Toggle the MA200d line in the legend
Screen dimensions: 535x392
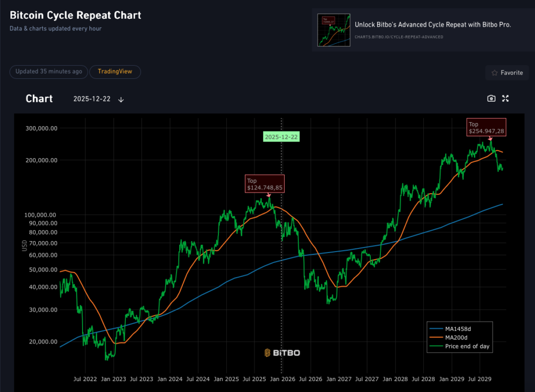[x=452, y=337]
